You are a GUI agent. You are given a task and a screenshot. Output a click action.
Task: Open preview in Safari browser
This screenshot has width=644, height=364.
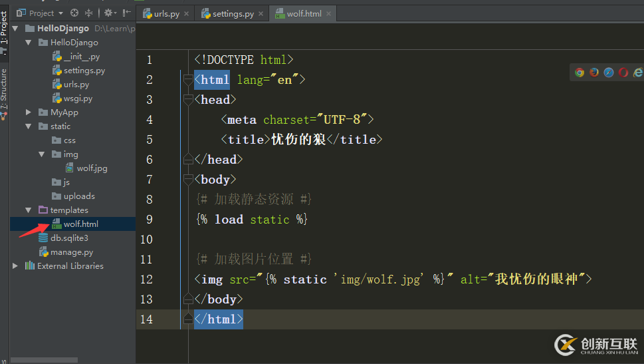609,73
